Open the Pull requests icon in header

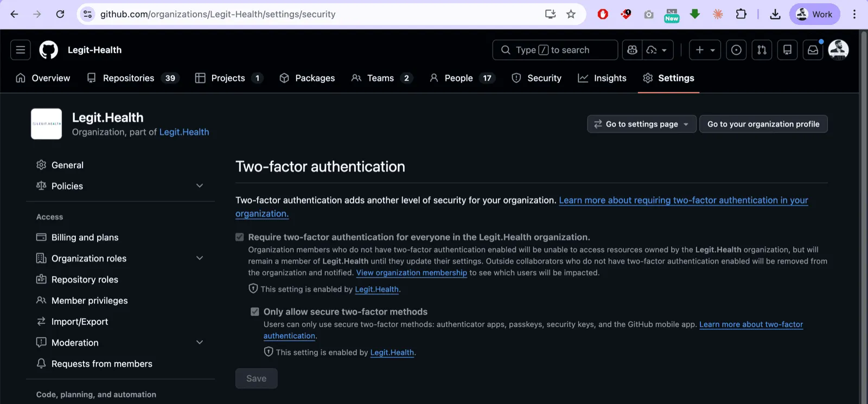(x=762, y=50)
